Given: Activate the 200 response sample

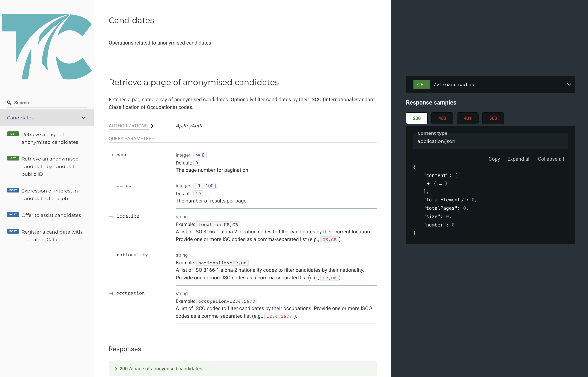Looking at the screenshot, I should [x=416, y=118].
